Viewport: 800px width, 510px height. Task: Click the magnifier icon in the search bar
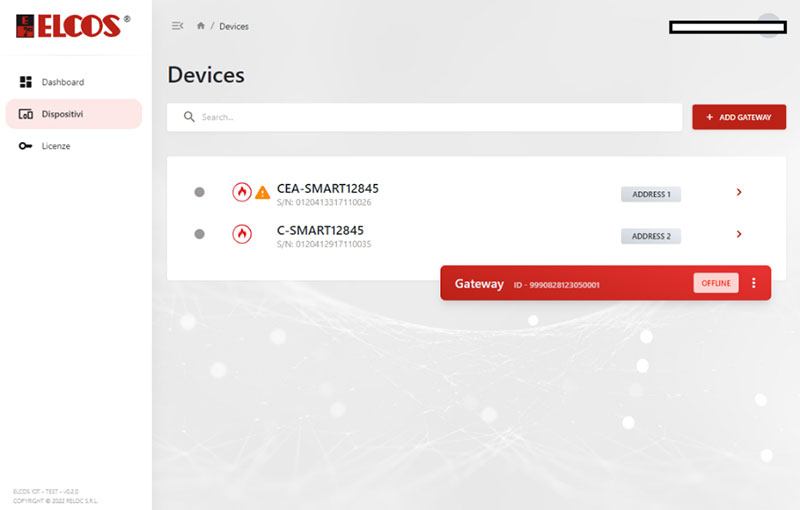pyautogui.click(x=188, y=117)
